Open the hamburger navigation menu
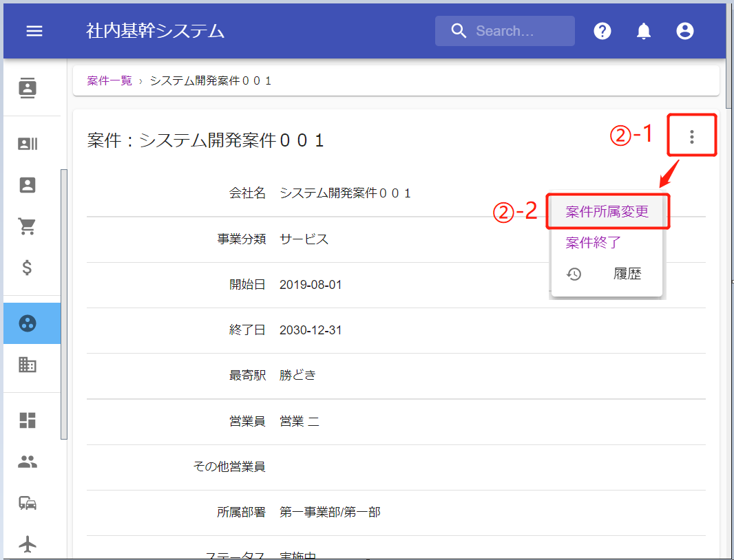This screenshot has height=560, width=734. pyautogui.click(x=34, y=32)
